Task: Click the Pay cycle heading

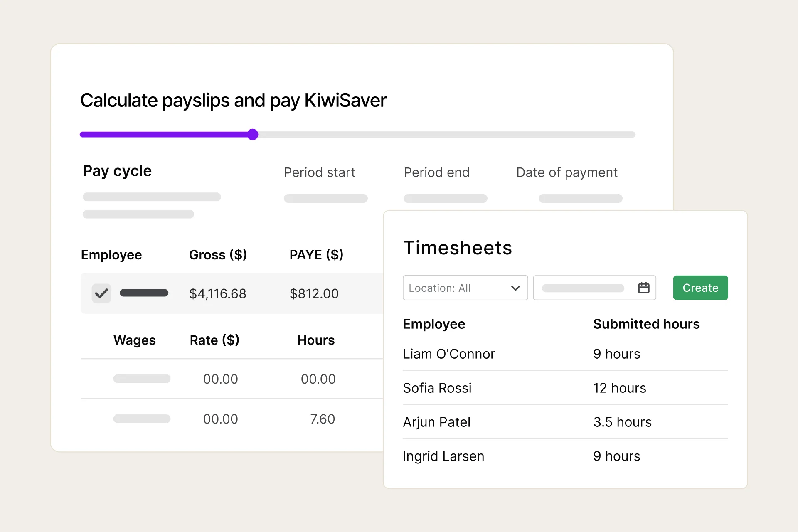Action: pos(117,171)
